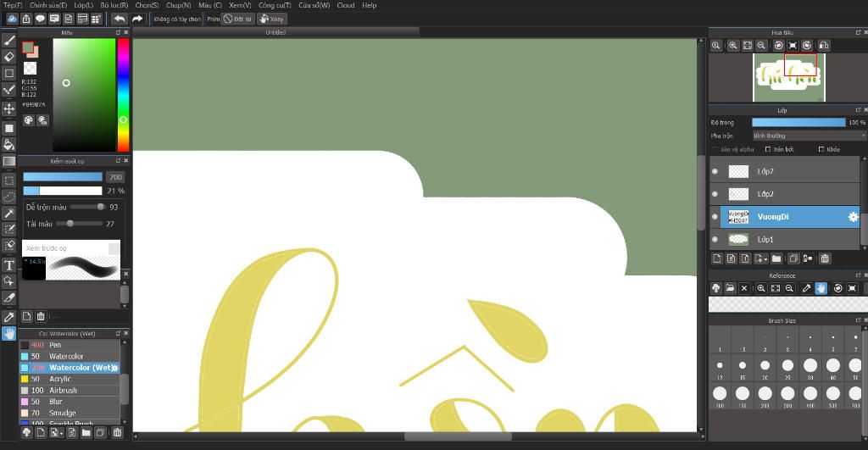Select the Magic Wand tool
This screenshot has height=450, width=868.
click(x=8, y=213)
